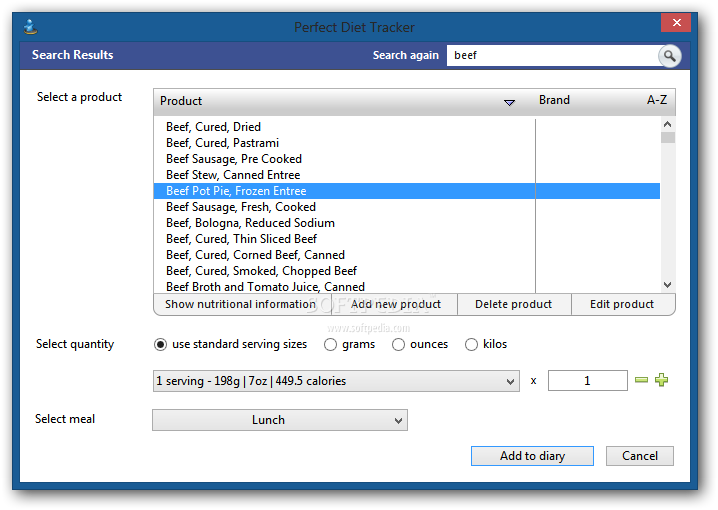The width and height of the screenshot is (718, 510).
Task: Increase quantity with the green plus icon
Action: [x=661, y=380]
